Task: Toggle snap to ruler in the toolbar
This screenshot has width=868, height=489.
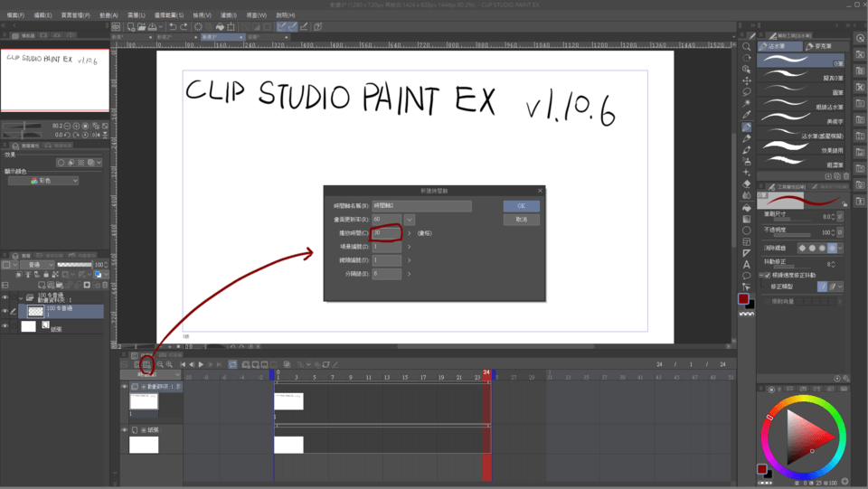Action: point(282,26)
